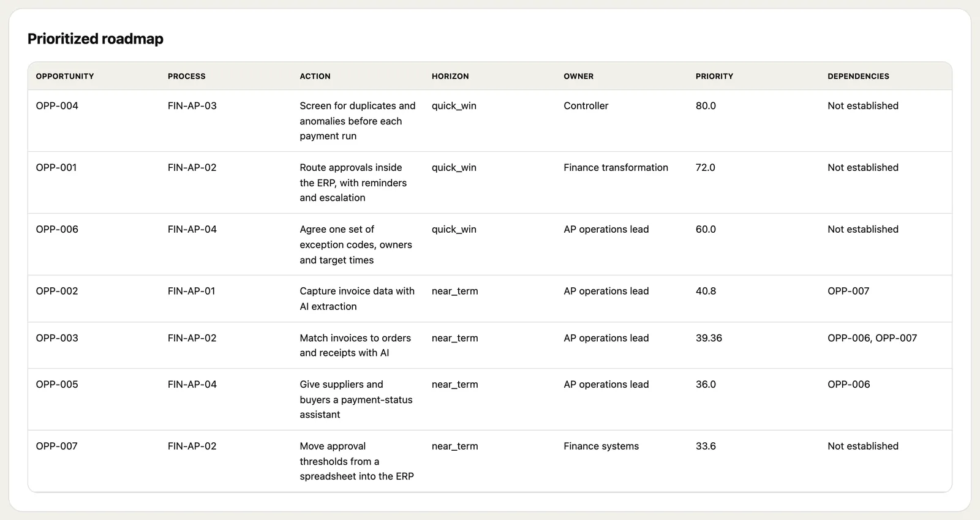Viewport: 980px width, 520px height.
Task: Click the OPP-007 dependency in the OPP-002 row
Action: click(848, 292)
